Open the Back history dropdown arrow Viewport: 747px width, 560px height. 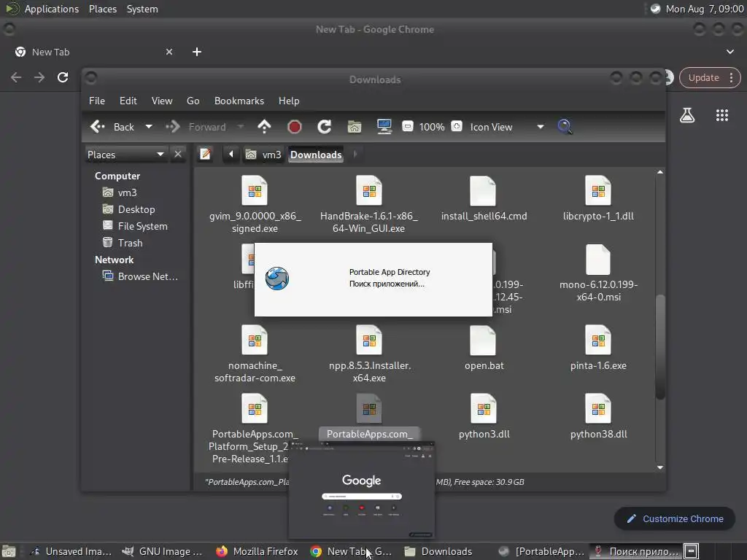pos(149,127)
